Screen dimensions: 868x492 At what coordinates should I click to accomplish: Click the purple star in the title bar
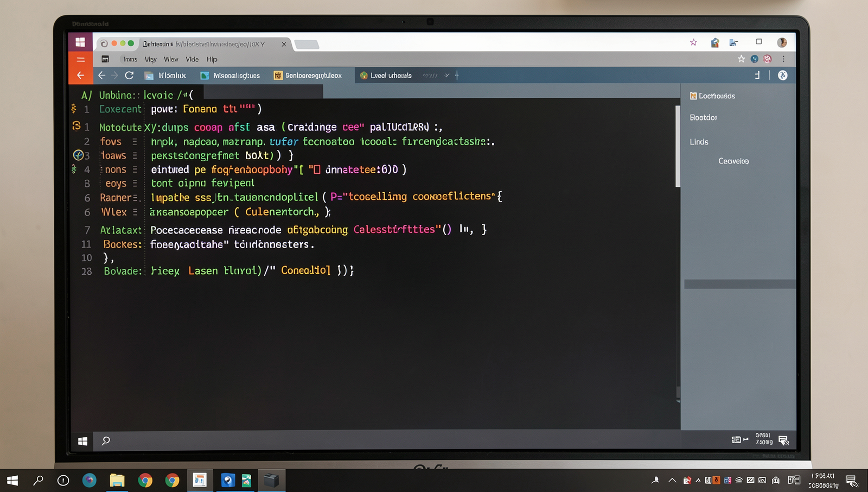(693, 42)
